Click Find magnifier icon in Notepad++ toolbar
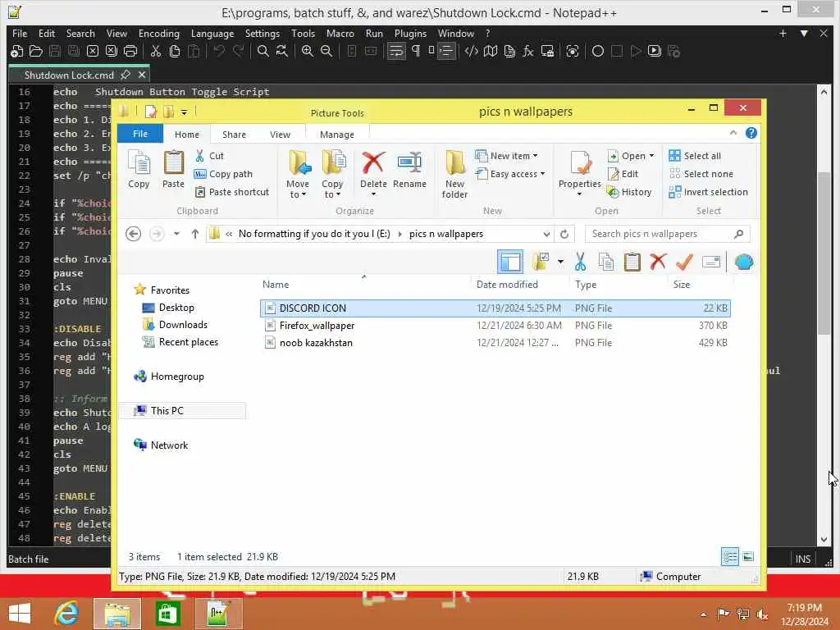The width and height of the screenshot is (840, 630). click(263, 52)
